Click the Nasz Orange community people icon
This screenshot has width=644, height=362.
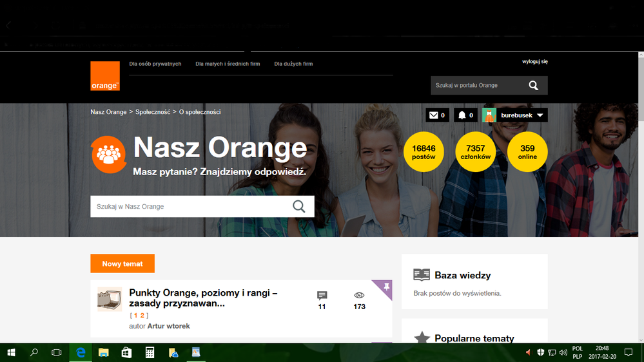pos(108,155)
